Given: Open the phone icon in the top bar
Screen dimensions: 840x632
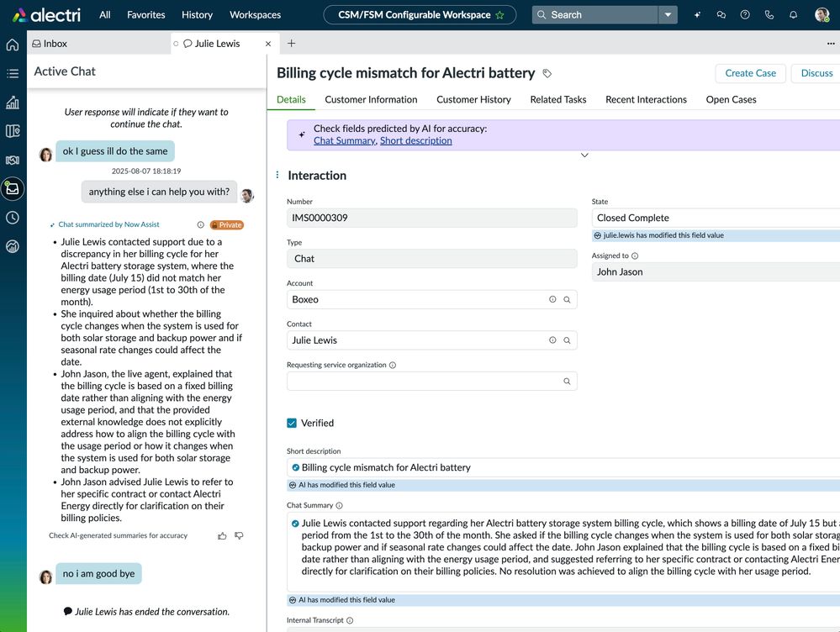Looking at the screenshot, I should [x=769, y=14].
